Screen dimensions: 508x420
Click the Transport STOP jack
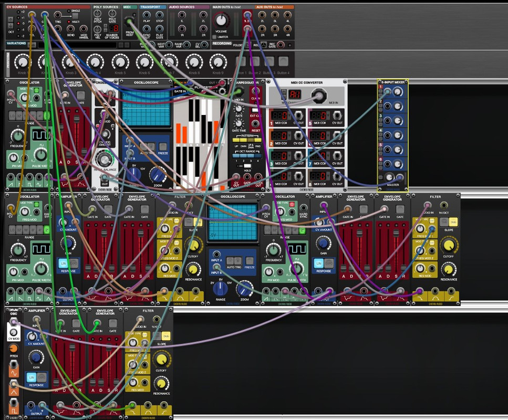point(159,15)
